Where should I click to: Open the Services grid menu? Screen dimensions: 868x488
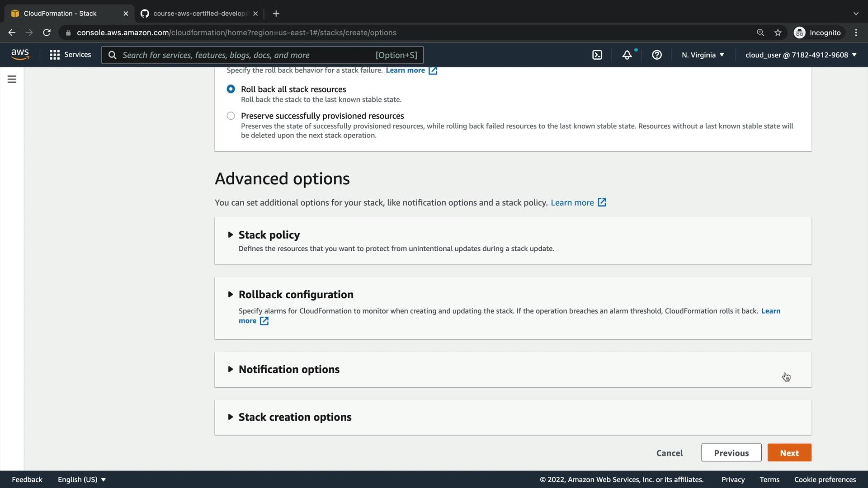70,55
